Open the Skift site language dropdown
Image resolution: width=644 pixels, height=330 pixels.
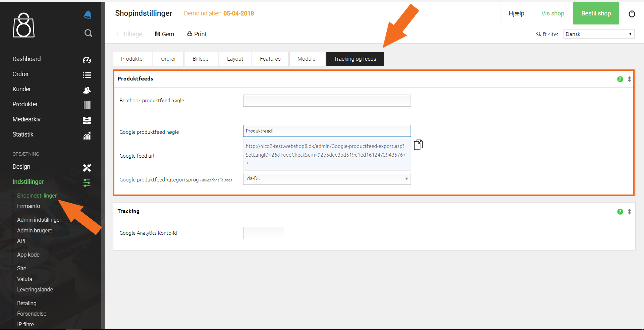[599, 34]
